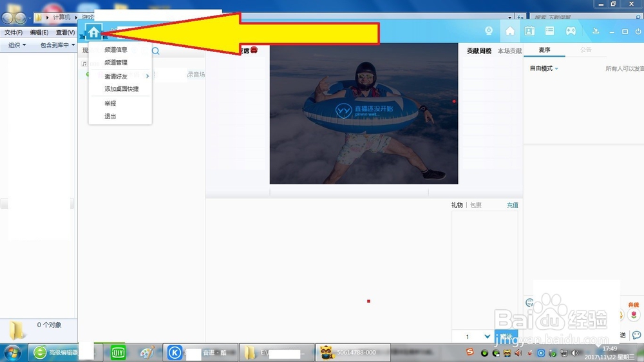Launch the iQIYI taskbar icon
This screenshot has width=644, height=362.
[x=118, y=352]
